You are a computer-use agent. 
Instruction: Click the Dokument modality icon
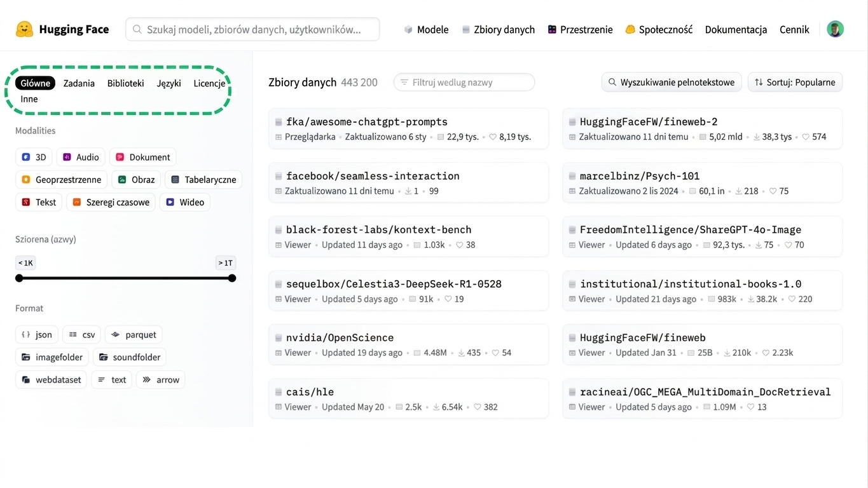click(x=120, y=157)
